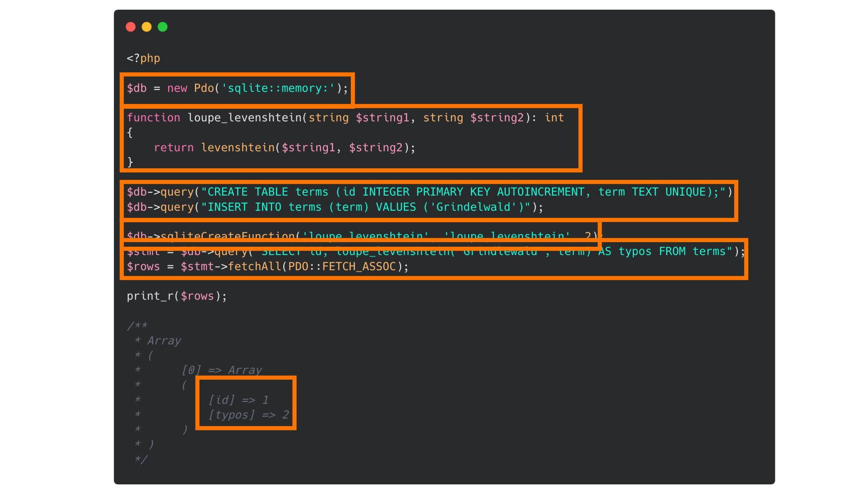The image size is (868, 488).
Task: Click '[0] => Array' comment line
Action: pyautogui.click(x=222, y=370)
